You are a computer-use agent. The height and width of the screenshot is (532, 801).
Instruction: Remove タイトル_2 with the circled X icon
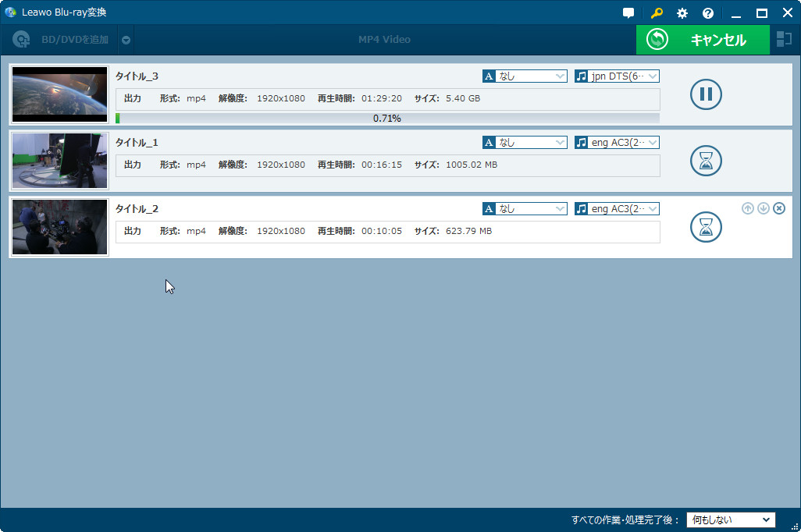coord(779,207)
